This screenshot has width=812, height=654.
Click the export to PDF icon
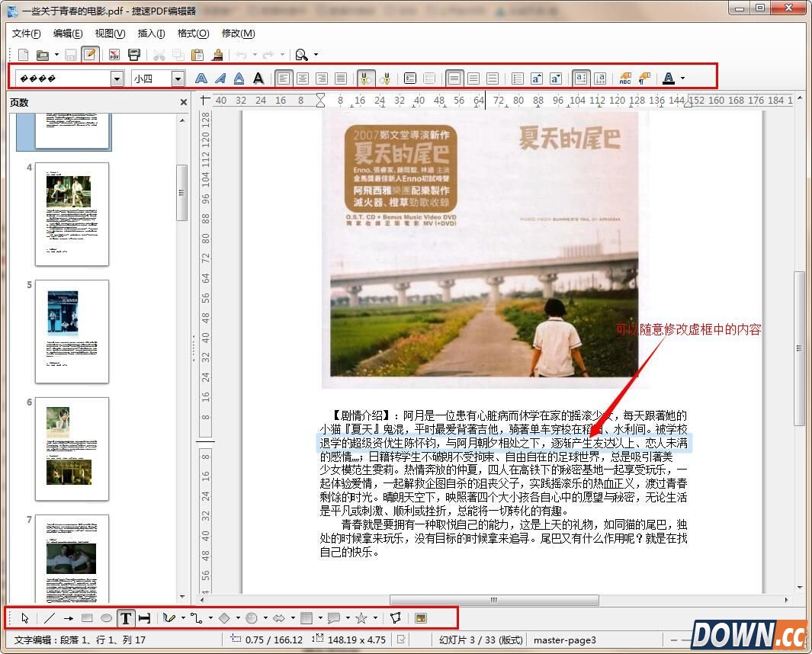(x=114, y=55)
